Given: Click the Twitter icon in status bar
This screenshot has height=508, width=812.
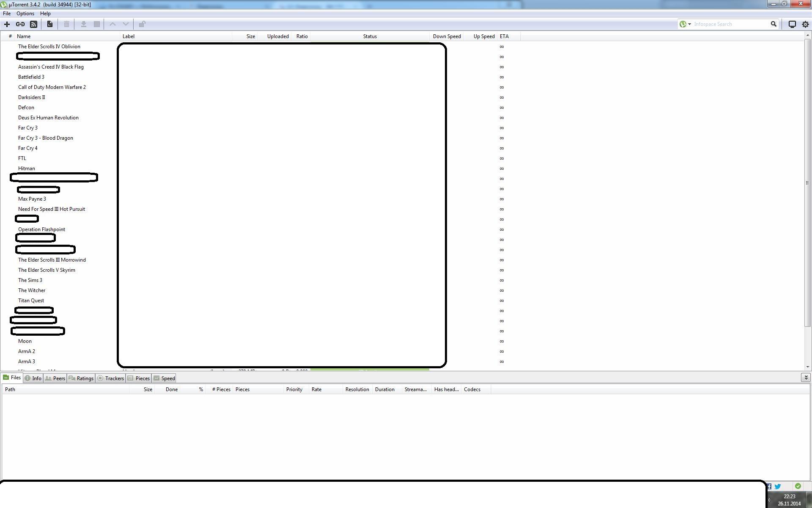Looking at the screenshot, I should [x=778, y=486].
